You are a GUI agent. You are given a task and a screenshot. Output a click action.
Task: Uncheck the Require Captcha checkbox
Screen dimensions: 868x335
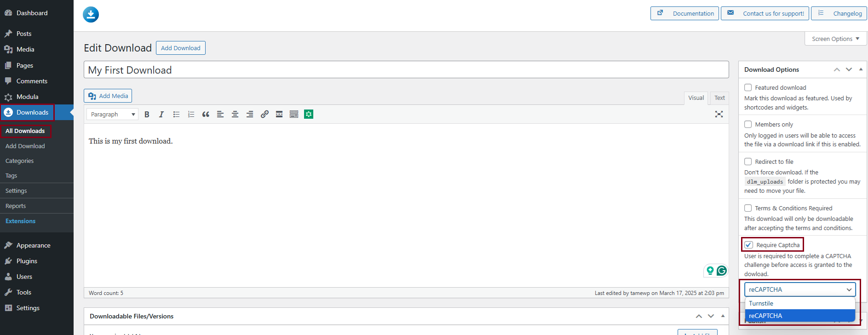[x=749, y=245]
